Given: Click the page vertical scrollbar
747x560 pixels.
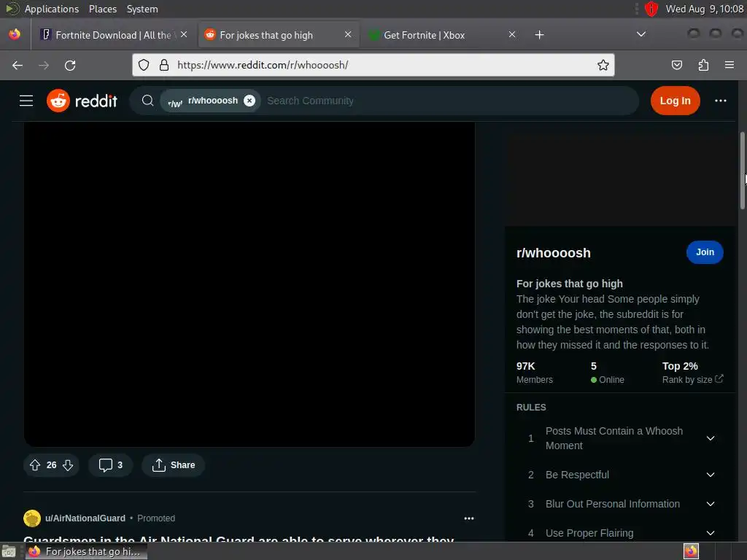Looking at the screenshot, I should coord(742,171).
